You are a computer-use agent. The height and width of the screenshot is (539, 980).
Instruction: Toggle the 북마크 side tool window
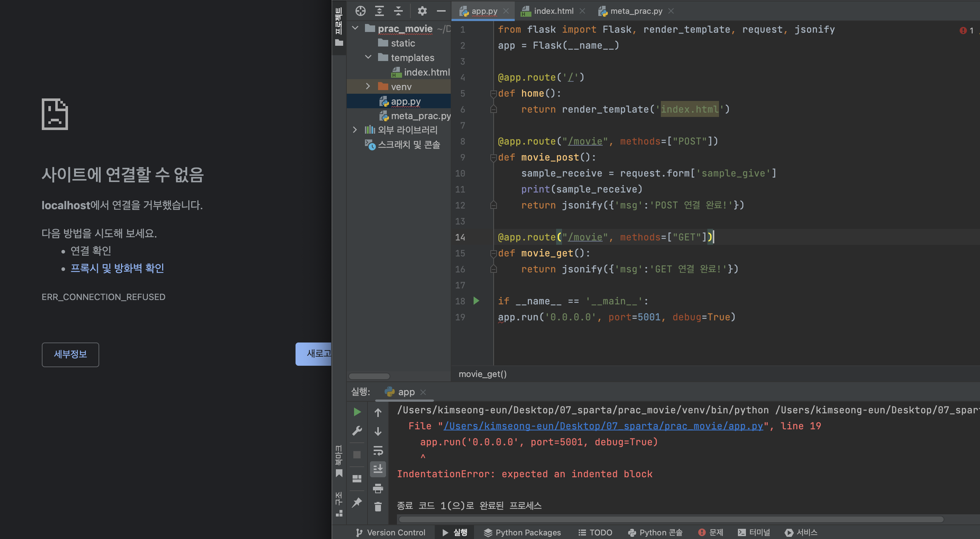tap(338, 461)
